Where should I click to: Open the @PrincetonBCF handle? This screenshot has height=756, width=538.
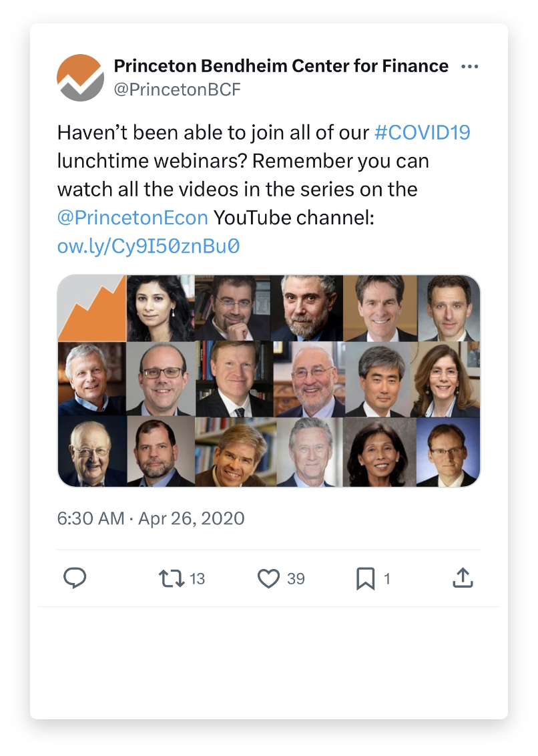pos(177,89)
